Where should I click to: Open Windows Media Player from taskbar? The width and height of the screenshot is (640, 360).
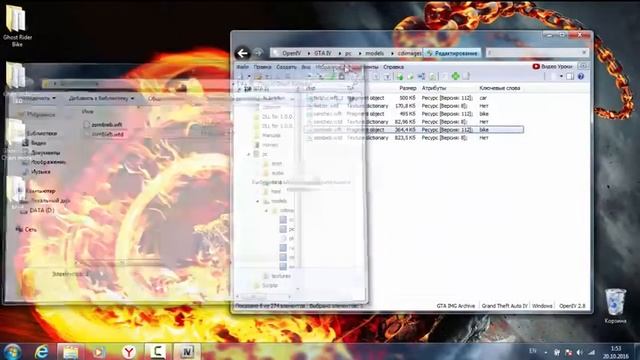[x=98, y=351]
